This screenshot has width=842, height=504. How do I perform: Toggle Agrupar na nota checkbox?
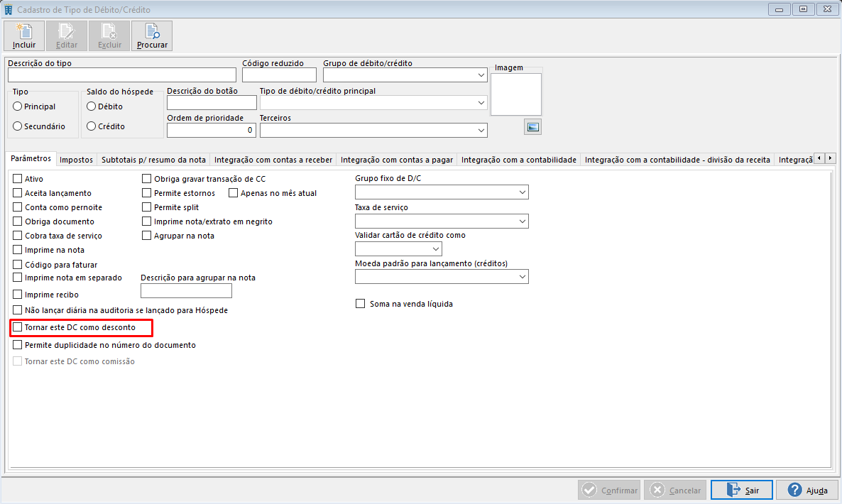click(146, 236)
